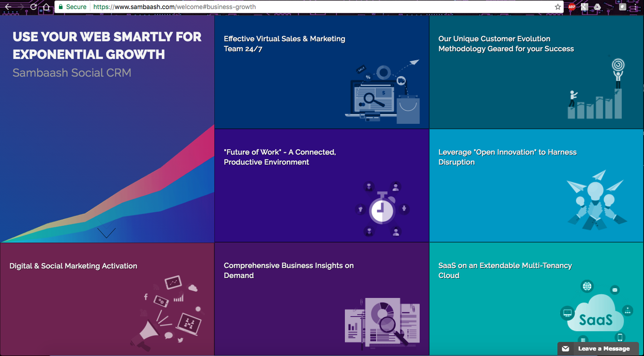Open the browser home page icon
Viewport: 644px width, 356px height.
click(46, 7)
